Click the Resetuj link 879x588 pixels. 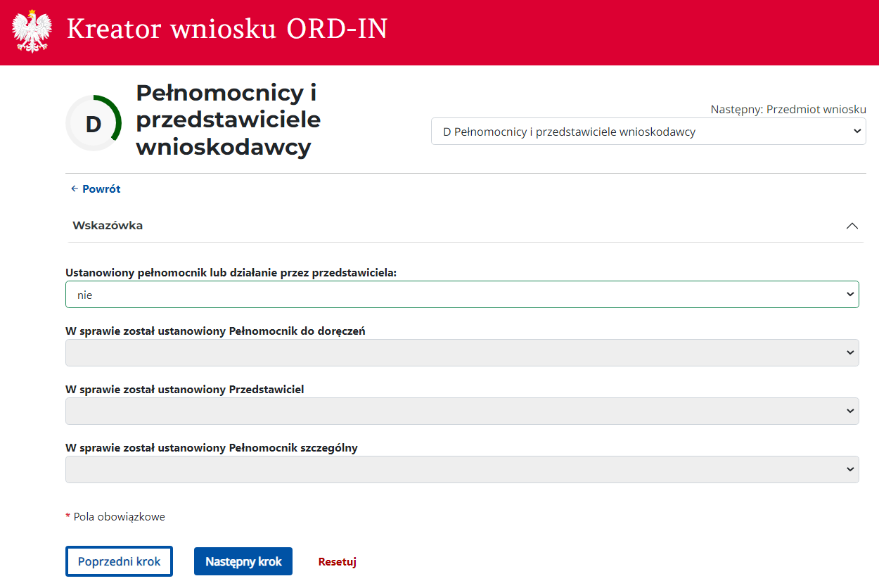point(338,562)
